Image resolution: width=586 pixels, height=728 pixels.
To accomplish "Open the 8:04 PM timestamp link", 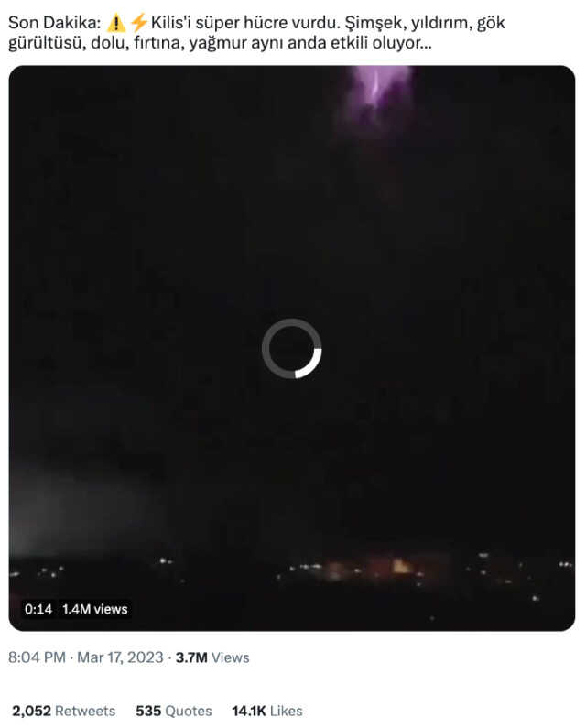I will 37,657.
